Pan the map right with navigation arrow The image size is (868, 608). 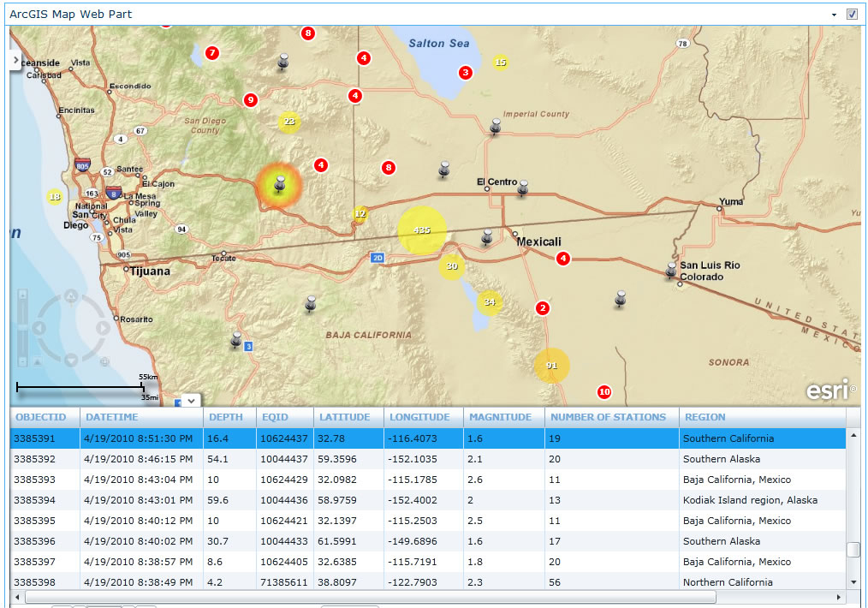tap(103, 328)
